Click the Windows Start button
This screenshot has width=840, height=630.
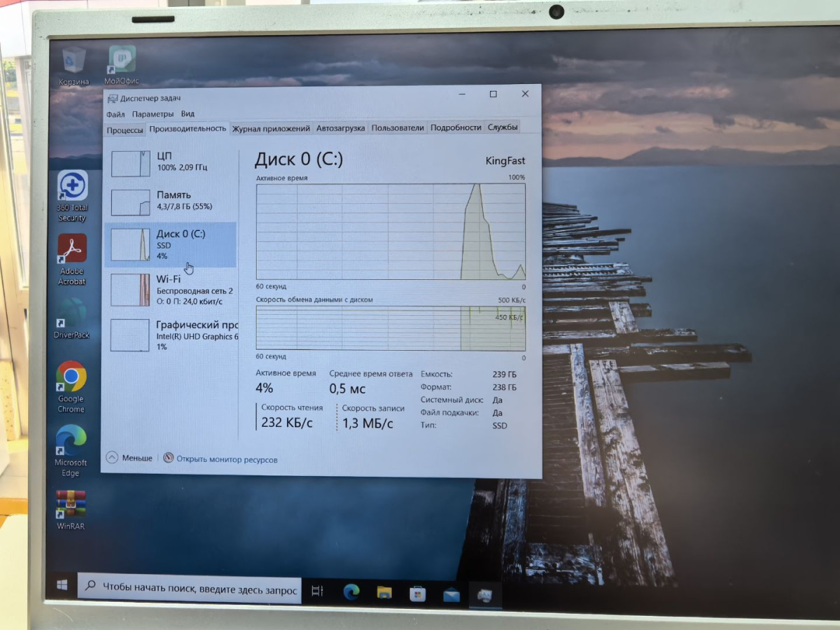pos(62,584)
